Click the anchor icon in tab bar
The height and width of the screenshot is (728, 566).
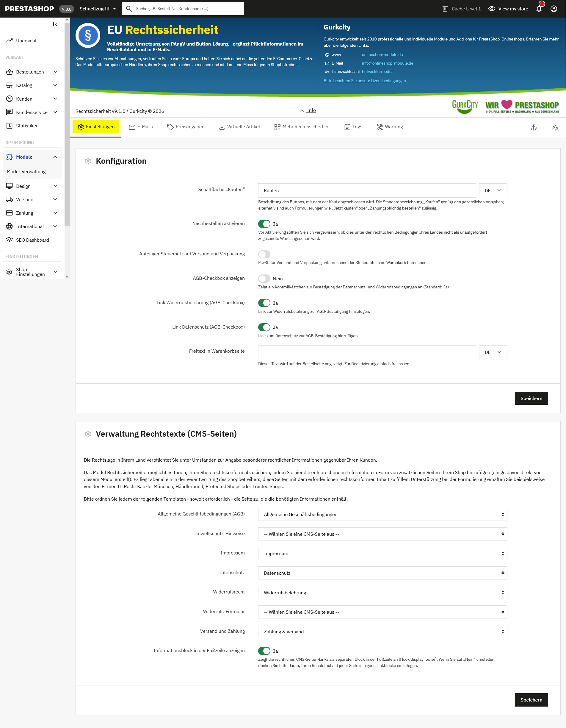533,127
